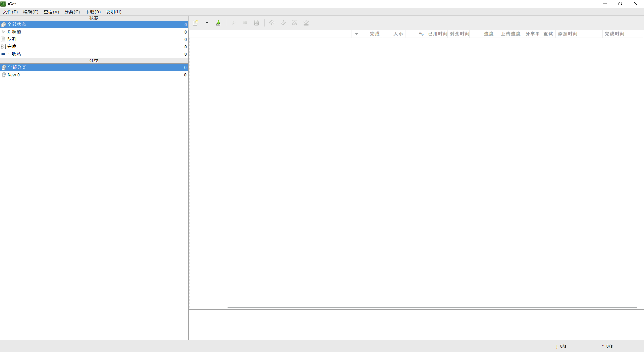Click the 添加时间 column header

[568, 34]
